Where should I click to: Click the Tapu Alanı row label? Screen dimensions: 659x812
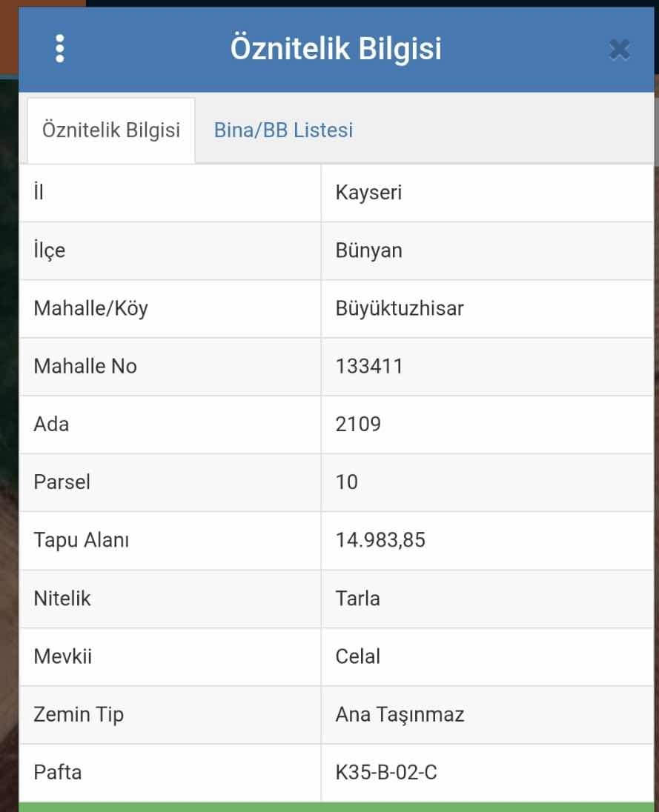pyautogui.click(x=82, y=541)
